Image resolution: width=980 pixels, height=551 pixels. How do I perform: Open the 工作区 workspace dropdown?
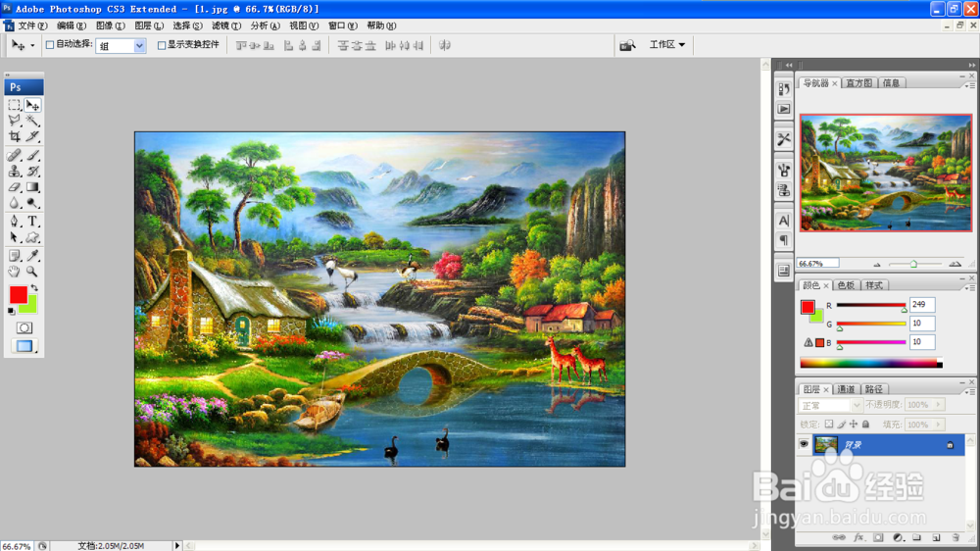666,45
